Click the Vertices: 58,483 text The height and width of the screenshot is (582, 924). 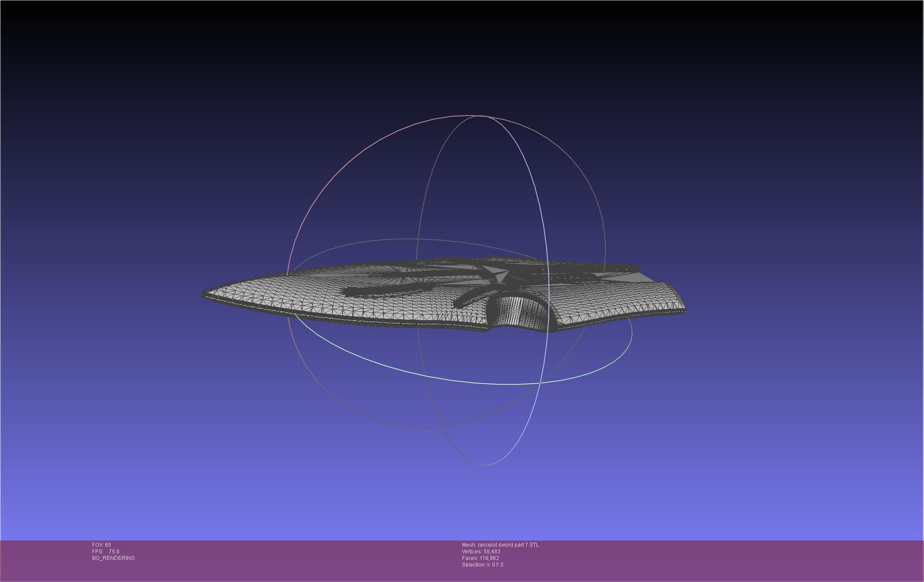481,552
